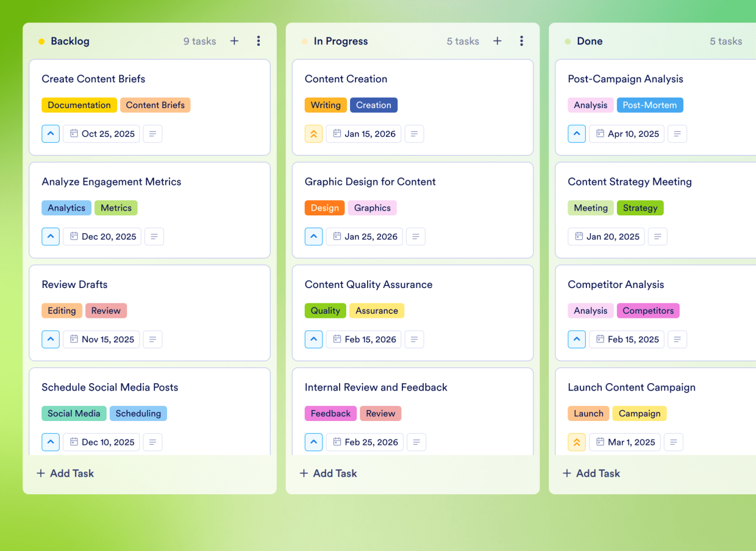Click the description icon on Content Creation card

point(414,134)
